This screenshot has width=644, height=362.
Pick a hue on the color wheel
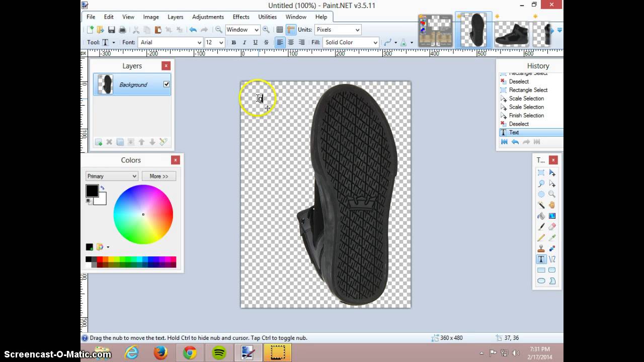tap(143, 215)
